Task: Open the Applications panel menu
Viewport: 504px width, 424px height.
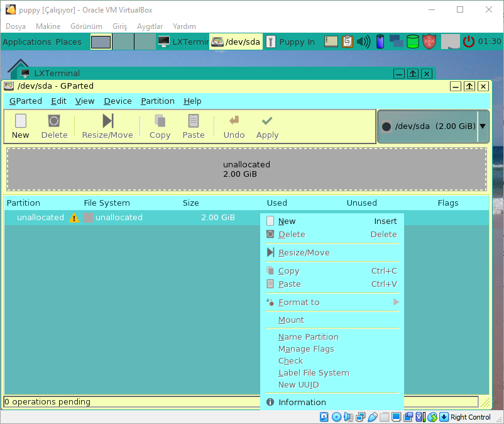Action: click(27, 42)
